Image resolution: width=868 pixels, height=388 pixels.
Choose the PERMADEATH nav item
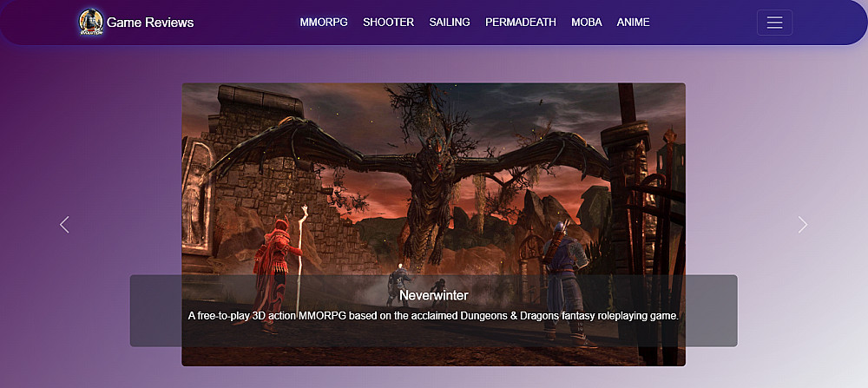(x=521, y=23)
